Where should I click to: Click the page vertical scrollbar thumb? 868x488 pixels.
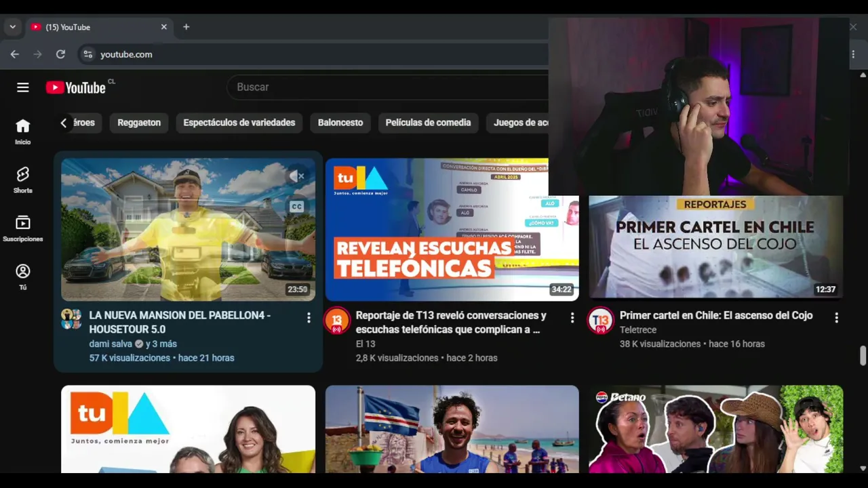pyautogui.click(x=863, y=356)
